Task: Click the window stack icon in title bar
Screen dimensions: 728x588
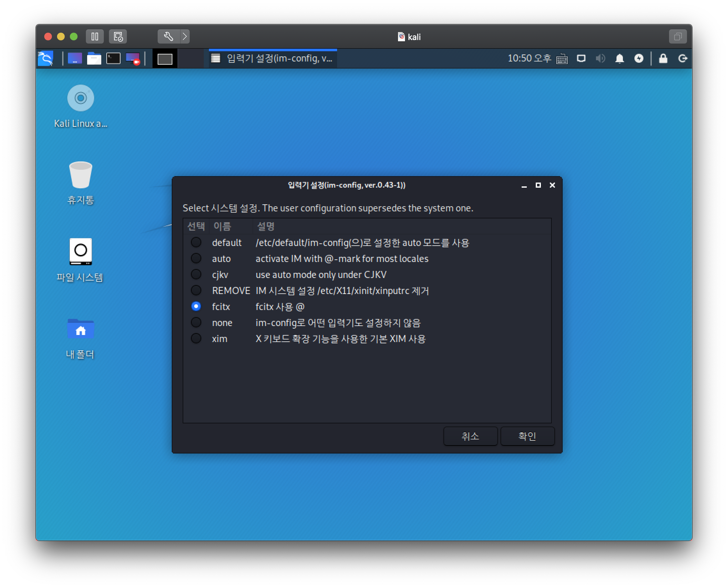Action: coord(678,37)
